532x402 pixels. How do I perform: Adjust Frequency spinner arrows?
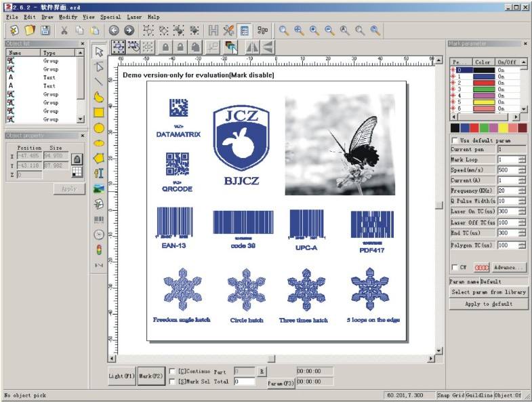[521, 190]
